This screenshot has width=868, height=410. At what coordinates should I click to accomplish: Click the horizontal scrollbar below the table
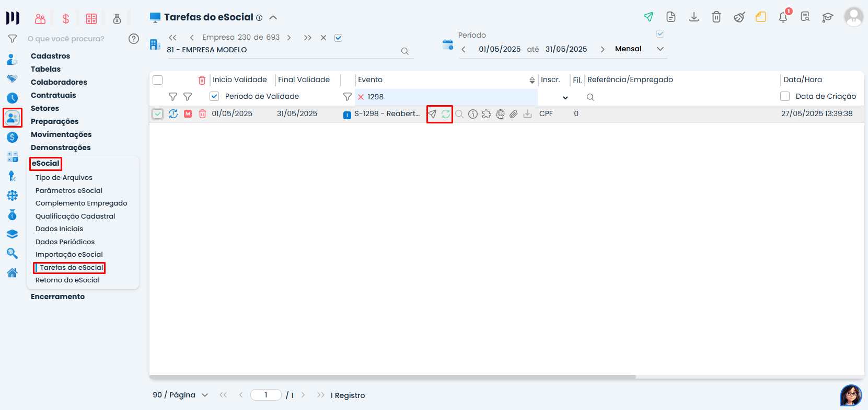point(392,377)
